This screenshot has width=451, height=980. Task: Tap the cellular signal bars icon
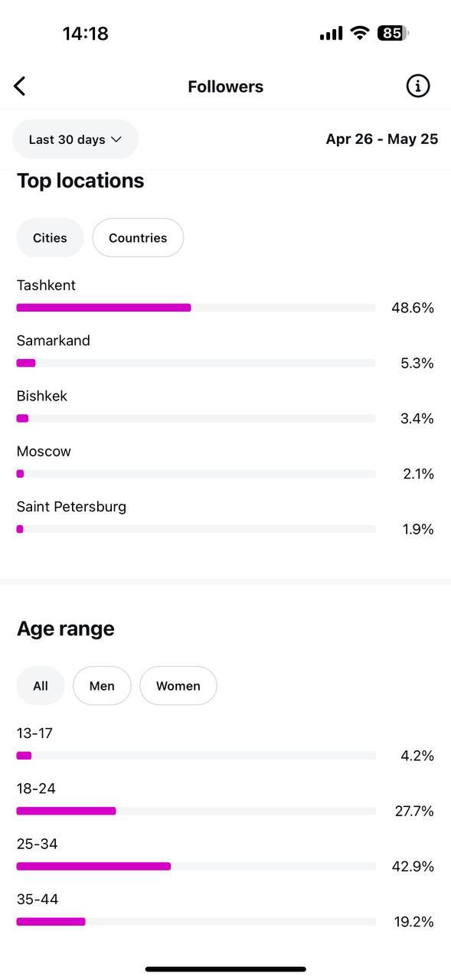tap(331, 34)
